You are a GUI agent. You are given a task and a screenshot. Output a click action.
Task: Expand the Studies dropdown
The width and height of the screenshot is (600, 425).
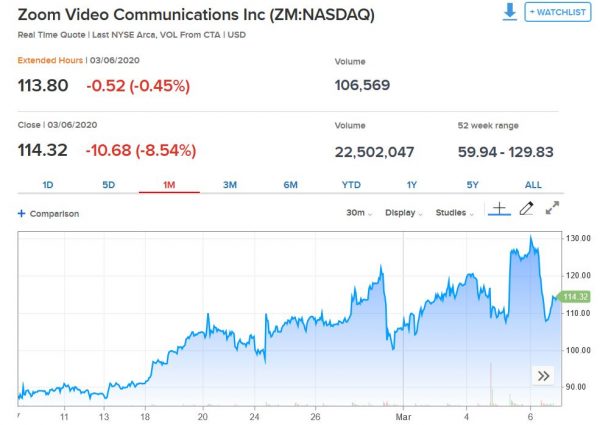tap(457, 213)
